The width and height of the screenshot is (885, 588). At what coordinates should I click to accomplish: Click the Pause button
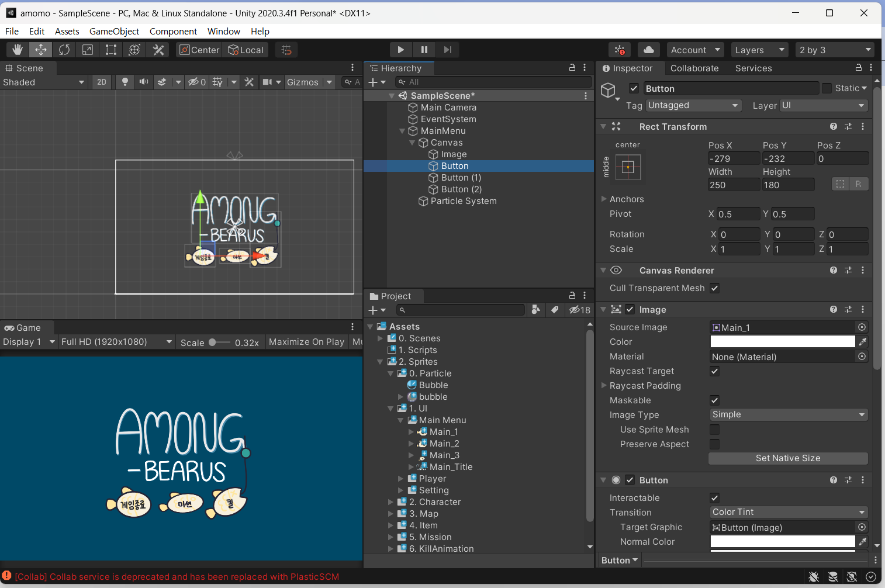click(424, 50)
